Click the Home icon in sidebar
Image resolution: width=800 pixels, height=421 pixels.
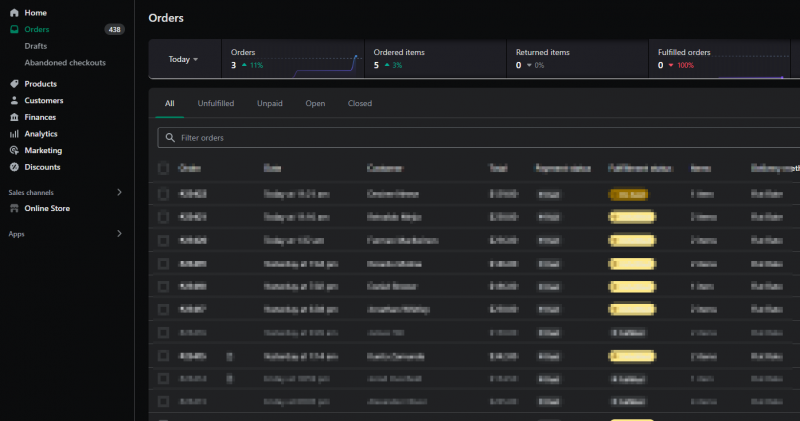pos(14,13)
